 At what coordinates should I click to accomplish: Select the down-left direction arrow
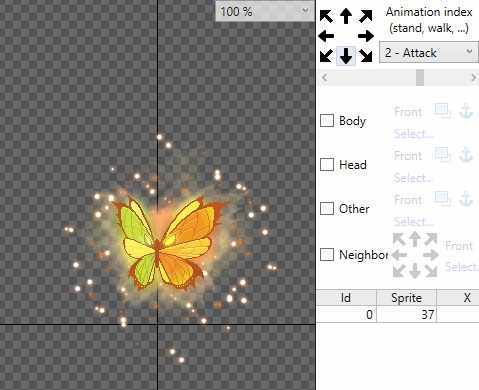point(326,56)
